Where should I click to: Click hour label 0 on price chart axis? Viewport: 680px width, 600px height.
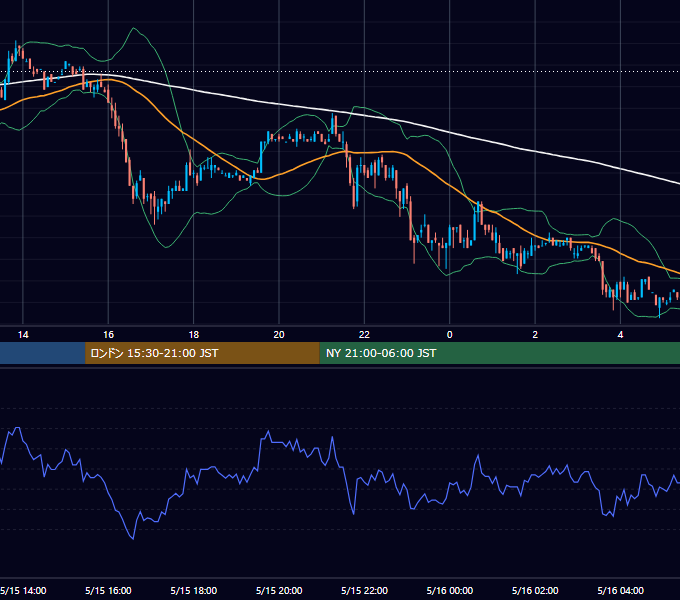pyautogui.click(x=450, y=335)
